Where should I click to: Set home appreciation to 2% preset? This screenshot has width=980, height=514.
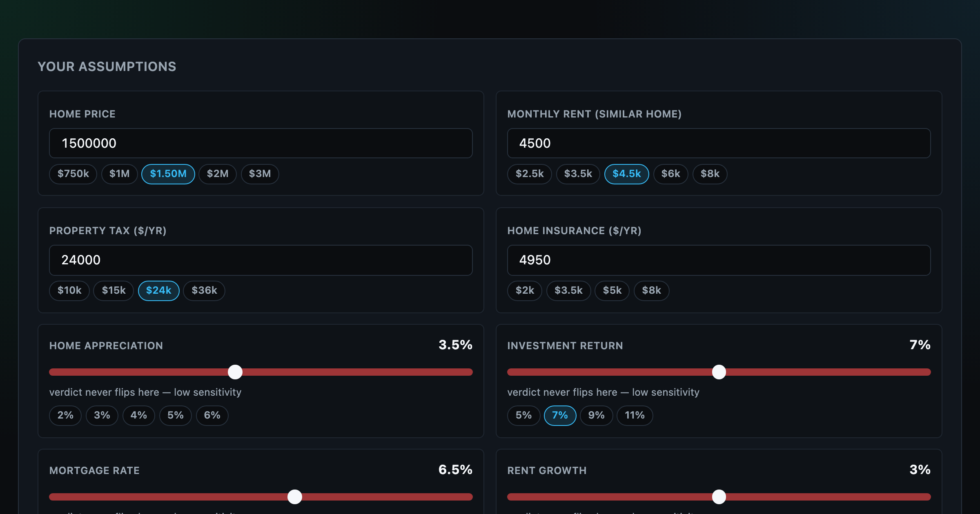(65, 415)
